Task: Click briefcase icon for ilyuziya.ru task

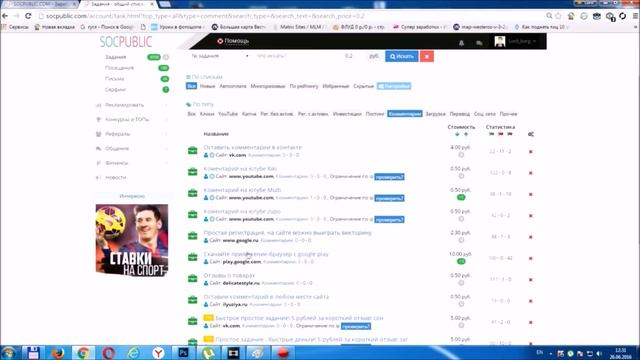Action: click(193, 300)
